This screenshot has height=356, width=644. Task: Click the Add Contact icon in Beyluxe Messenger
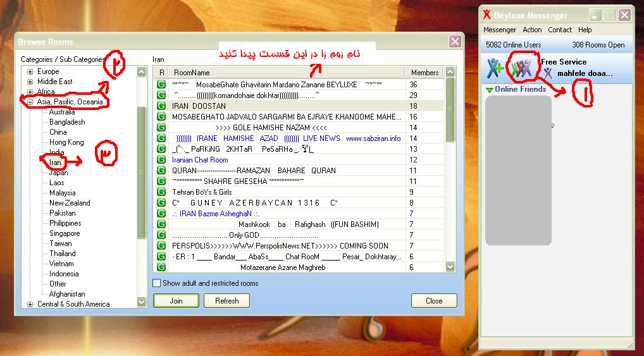[x=495, y=68]
